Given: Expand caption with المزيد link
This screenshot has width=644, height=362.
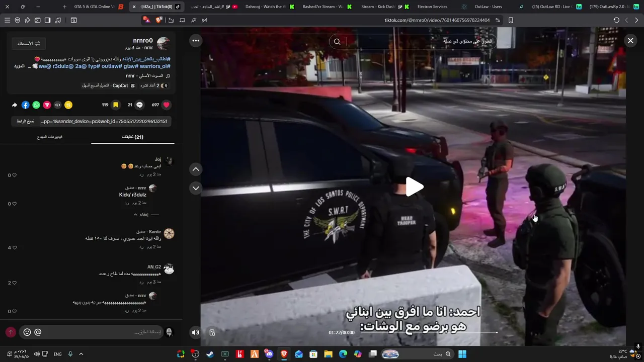Looking at the screenshot, I should (19, 66).
